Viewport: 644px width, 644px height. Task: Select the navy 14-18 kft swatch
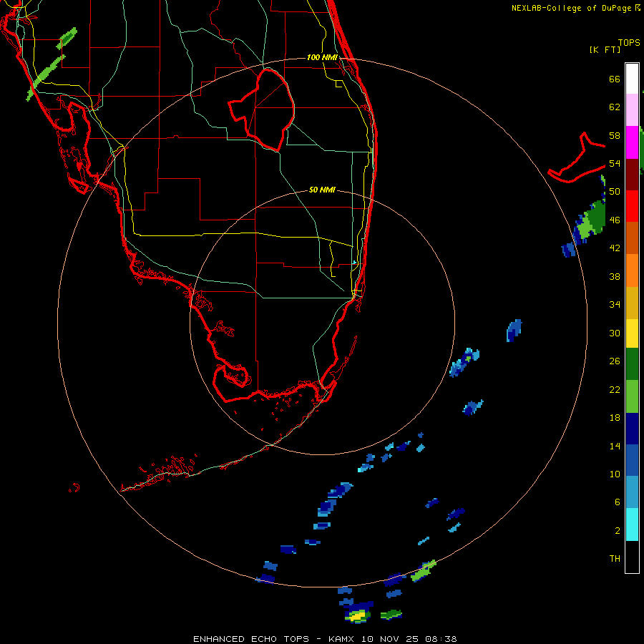pos(632,429)
